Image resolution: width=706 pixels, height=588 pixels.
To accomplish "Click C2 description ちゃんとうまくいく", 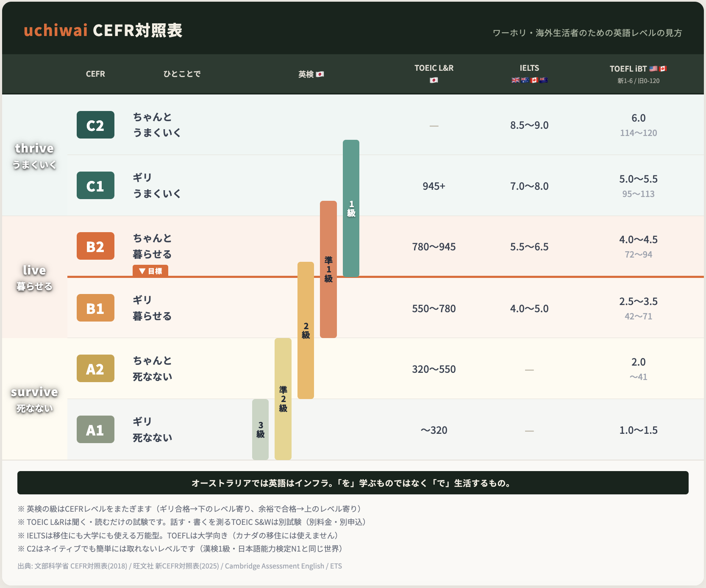I will (157, 125).
